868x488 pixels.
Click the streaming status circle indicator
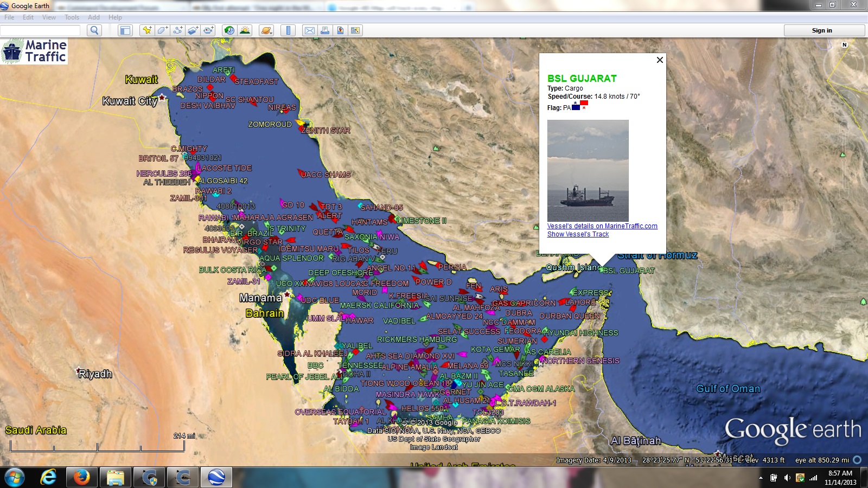click(857, 460)
